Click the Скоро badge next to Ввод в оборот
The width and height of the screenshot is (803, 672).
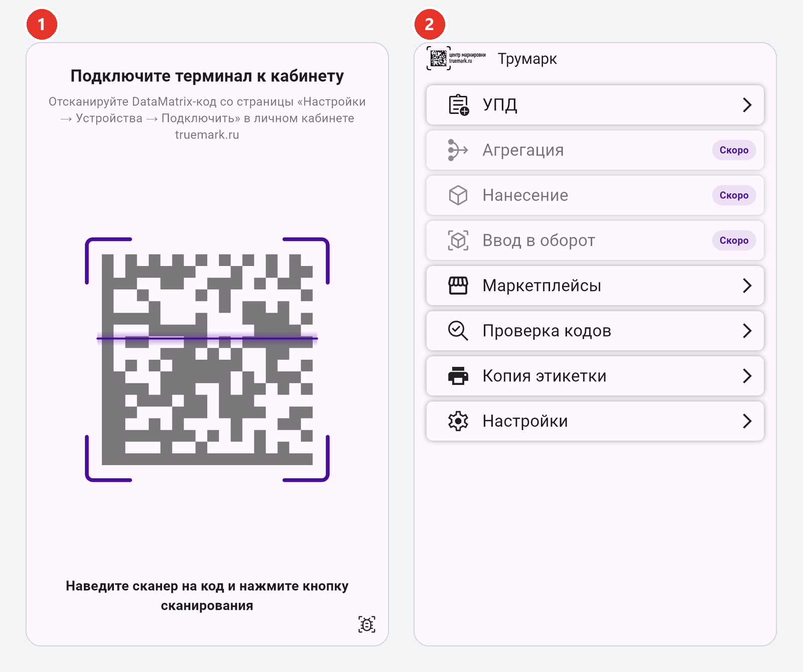[734, 240]
